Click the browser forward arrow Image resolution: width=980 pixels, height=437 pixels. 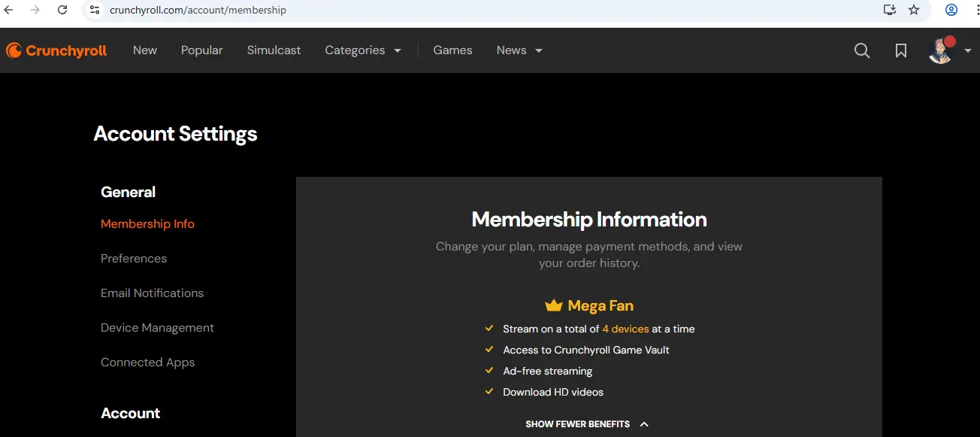pyautogui.click(x=35, y=10)
